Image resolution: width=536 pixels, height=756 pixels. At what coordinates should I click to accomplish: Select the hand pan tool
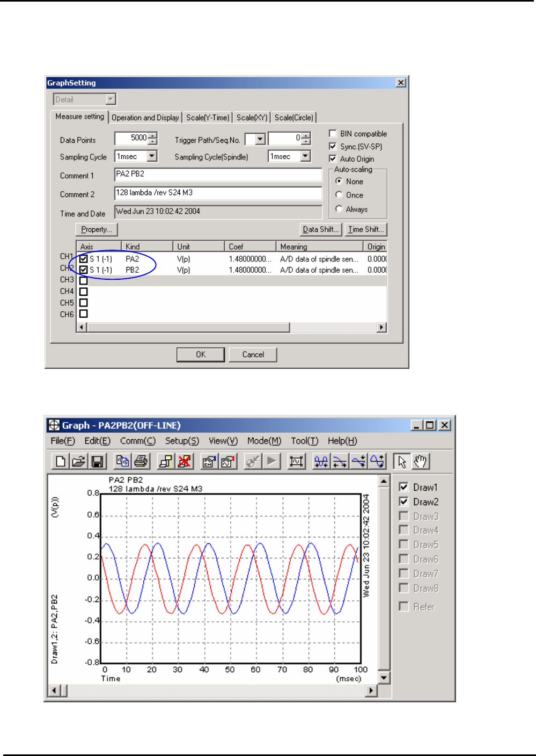(x=421, y=461)
